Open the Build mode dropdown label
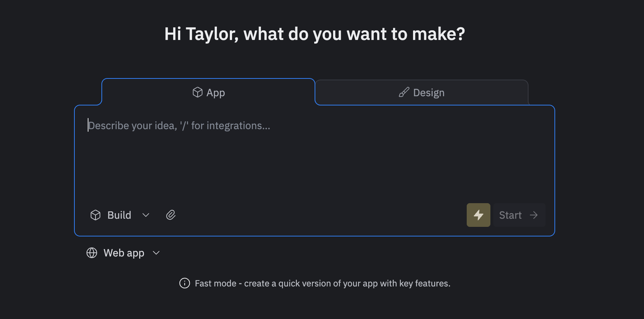 (x=119, y=215)
